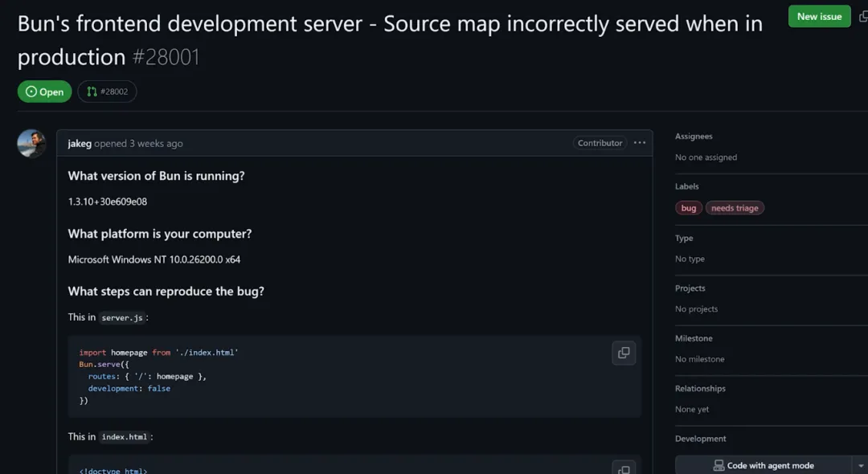Click 'What steps can reproduce the bug?' heading

tap(166, 292)
